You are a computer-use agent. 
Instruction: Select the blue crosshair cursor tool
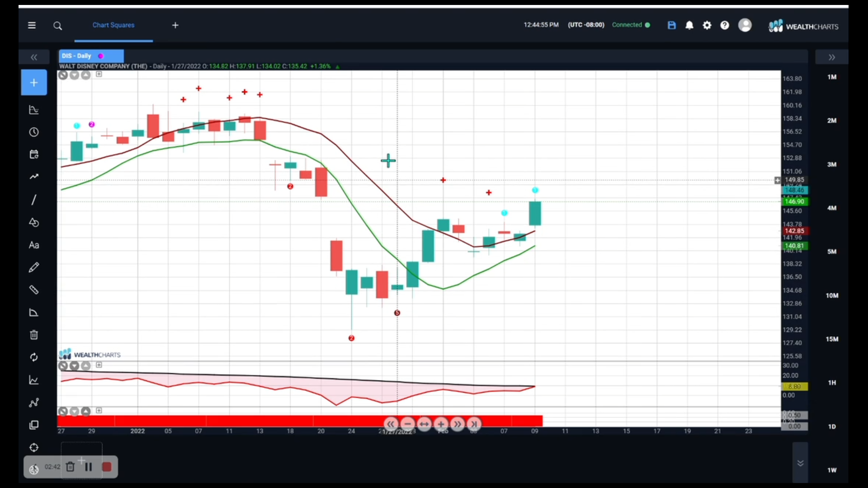34,82
